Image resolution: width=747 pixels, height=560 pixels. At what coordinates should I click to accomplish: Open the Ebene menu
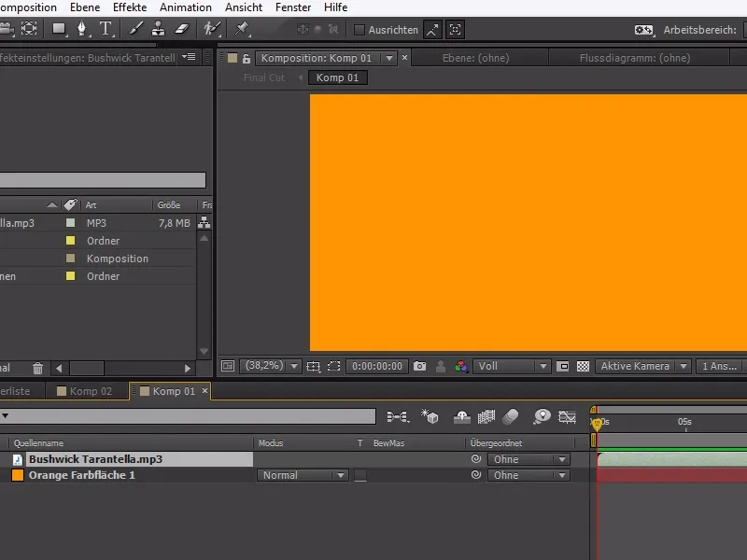click(85, 7)
